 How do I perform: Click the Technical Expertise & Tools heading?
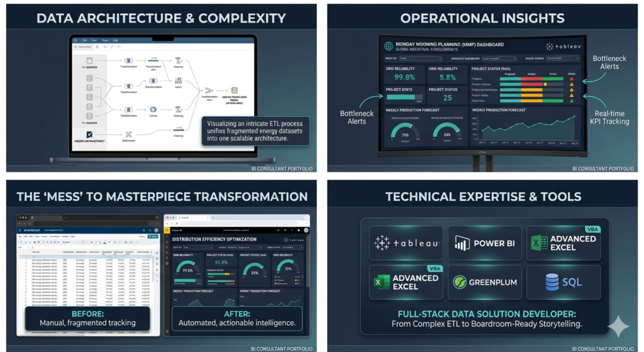483,196
